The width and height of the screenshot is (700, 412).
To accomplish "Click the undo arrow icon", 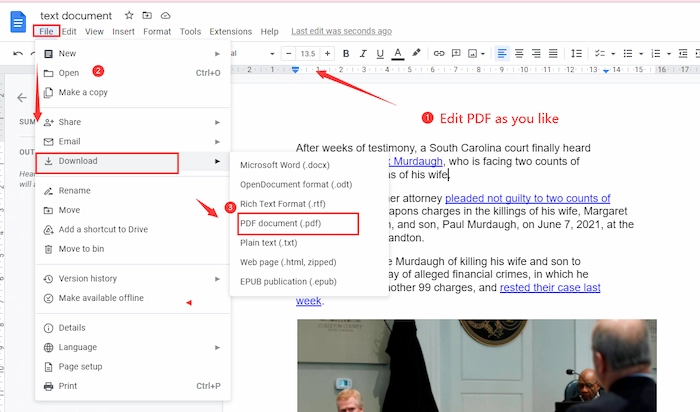I will pyautogui.click(x=18, y=54).
